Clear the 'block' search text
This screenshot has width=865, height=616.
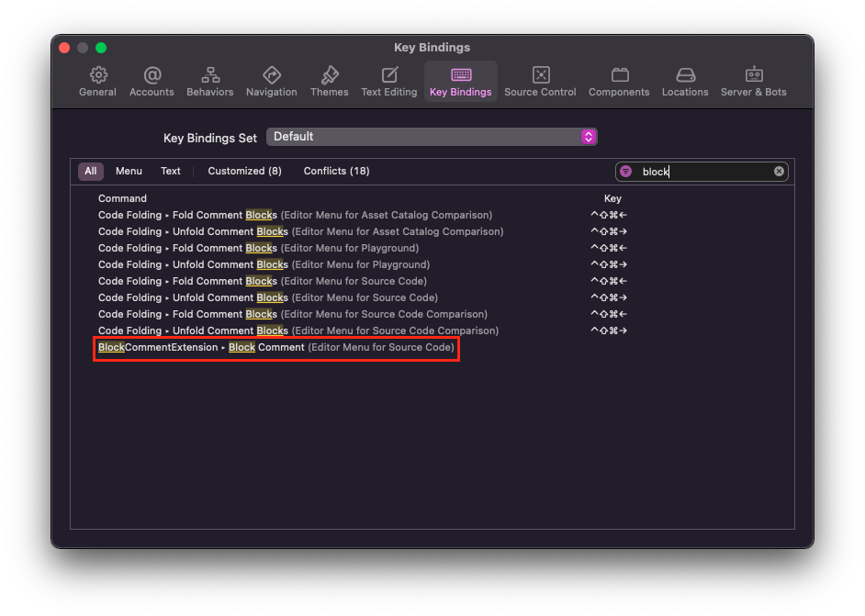click(779, 172)
